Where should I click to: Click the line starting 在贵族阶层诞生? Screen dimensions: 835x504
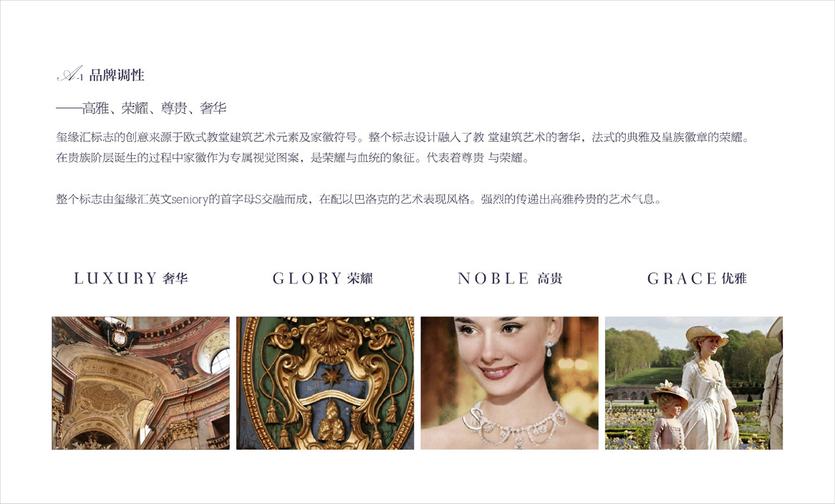(x=293, y=158)
